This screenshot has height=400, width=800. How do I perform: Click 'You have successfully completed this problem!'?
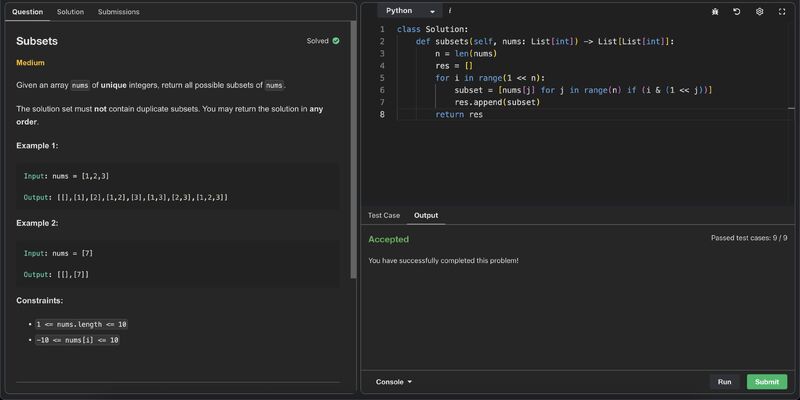[443, 261]
